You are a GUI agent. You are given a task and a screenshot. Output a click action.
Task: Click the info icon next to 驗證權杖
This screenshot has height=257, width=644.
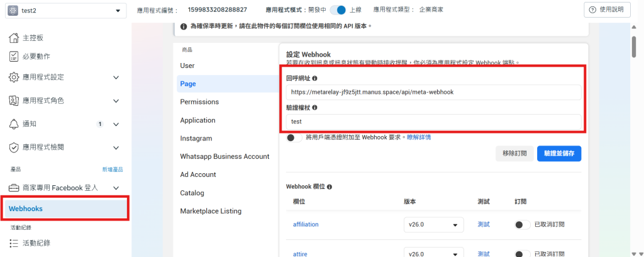tap(314, 107)
